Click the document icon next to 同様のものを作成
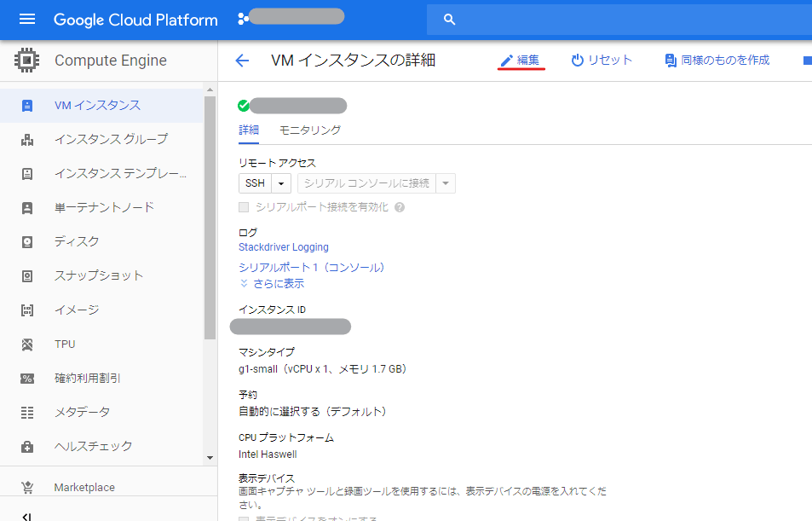This screenshot has width=812, height=521. tap(671, 61)
